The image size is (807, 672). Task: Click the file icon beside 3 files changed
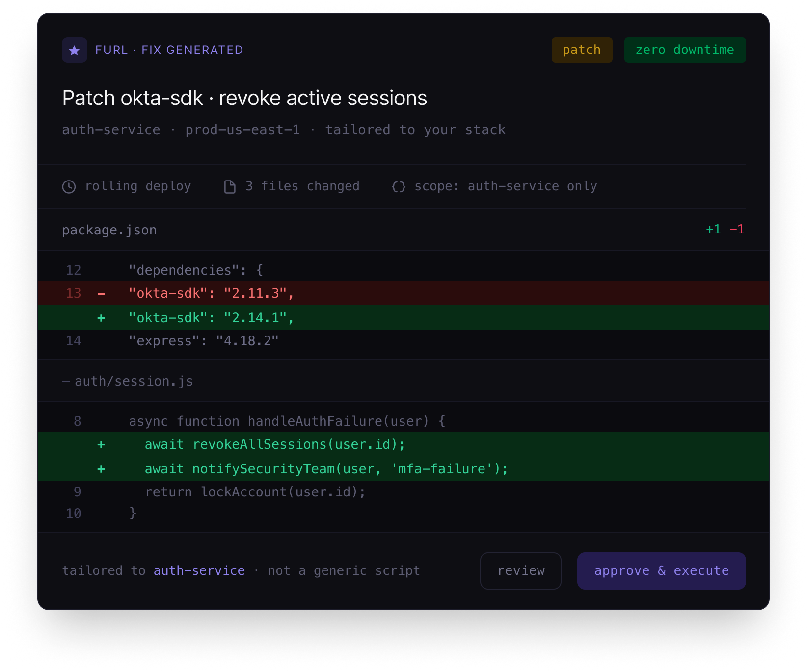(x=230, y=187)
